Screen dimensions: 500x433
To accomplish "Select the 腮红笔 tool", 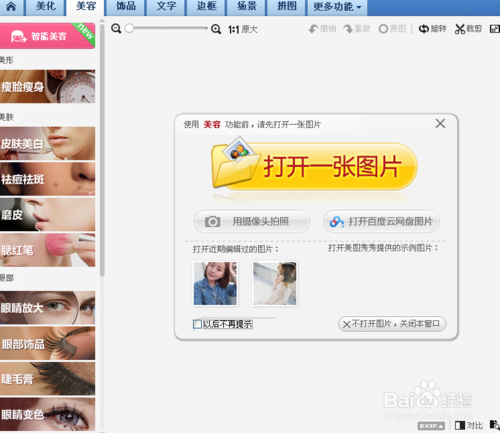I will [x=47, y=250].
